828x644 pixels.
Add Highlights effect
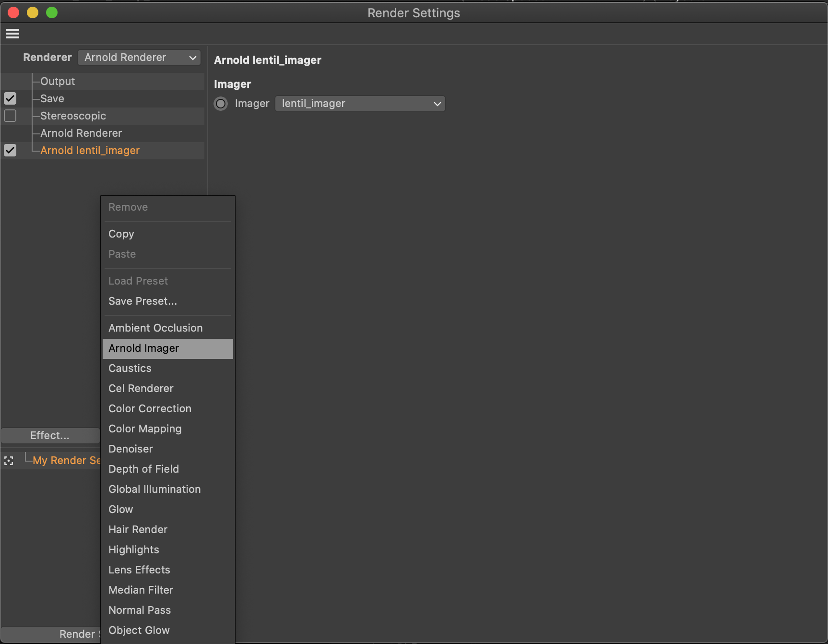[168, 550]
